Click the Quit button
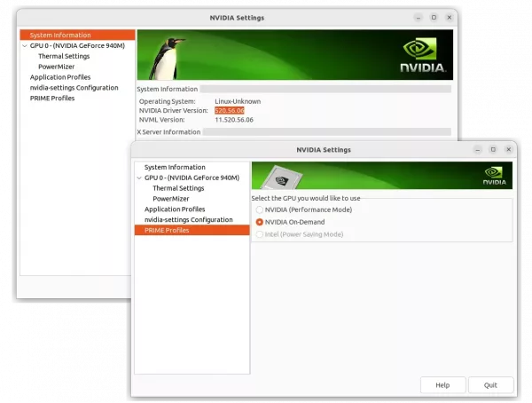Viewport: 532px width, 403px height. tap(490, 385)
